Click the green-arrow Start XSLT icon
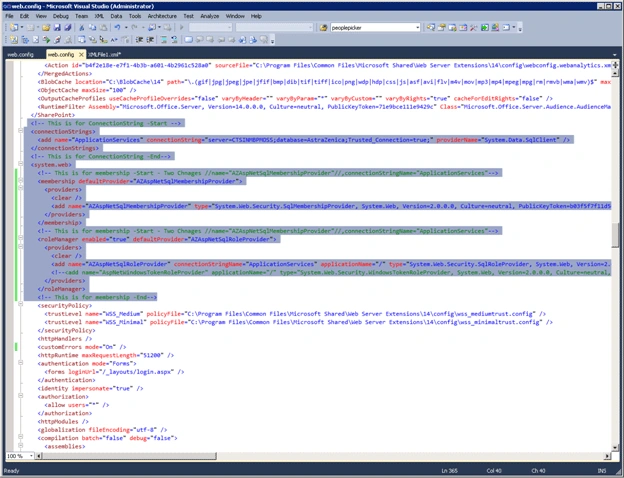This screenshot has width=624, height=478. (46, 40)
